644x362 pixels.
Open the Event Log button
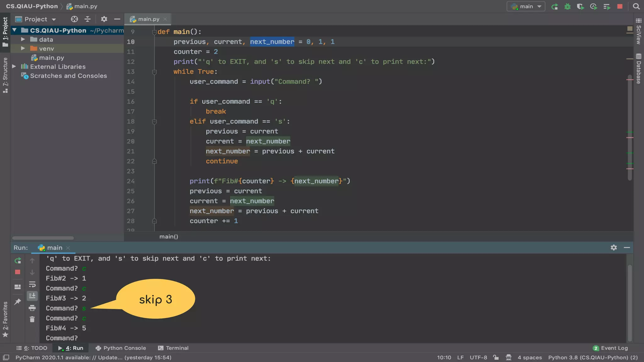point(610,348)
